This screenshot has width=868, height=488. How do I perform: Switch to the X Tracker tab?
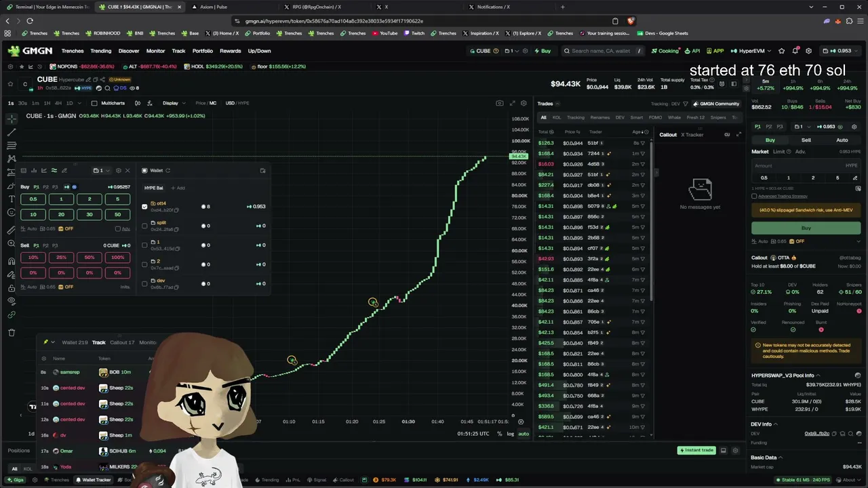(x=692, y=135)
